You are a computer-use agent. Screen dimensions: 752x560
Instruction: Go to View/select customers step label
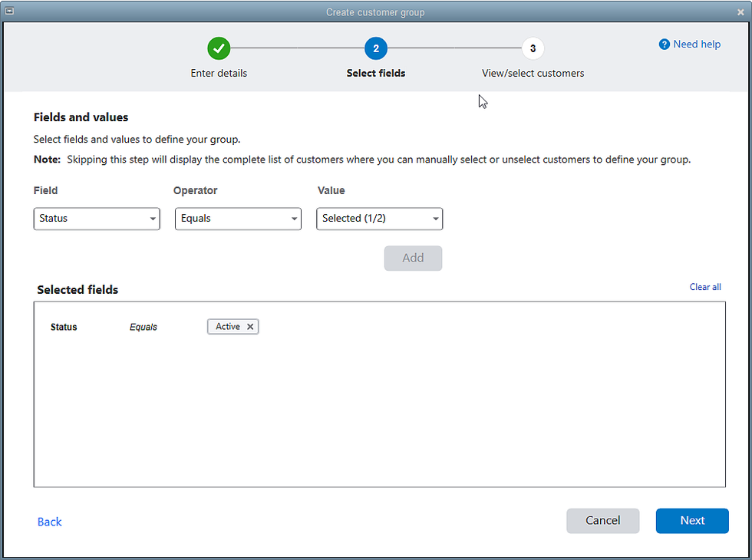tap(533, 74)
